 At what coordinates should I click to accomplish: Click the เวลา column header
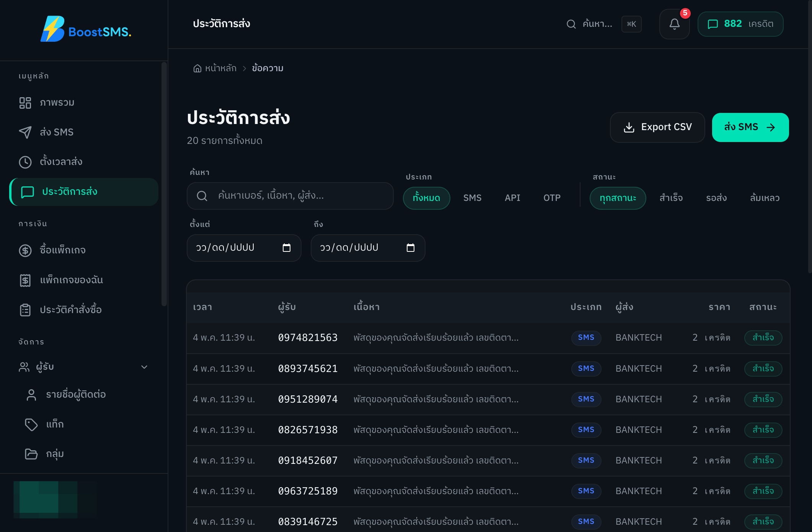[202, 307]
